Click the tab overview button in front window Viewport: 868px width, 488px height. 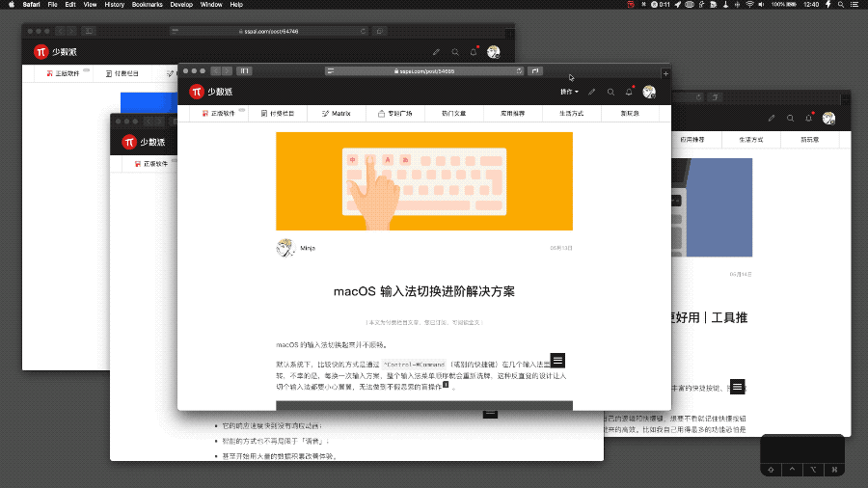(x=534, y=71)
